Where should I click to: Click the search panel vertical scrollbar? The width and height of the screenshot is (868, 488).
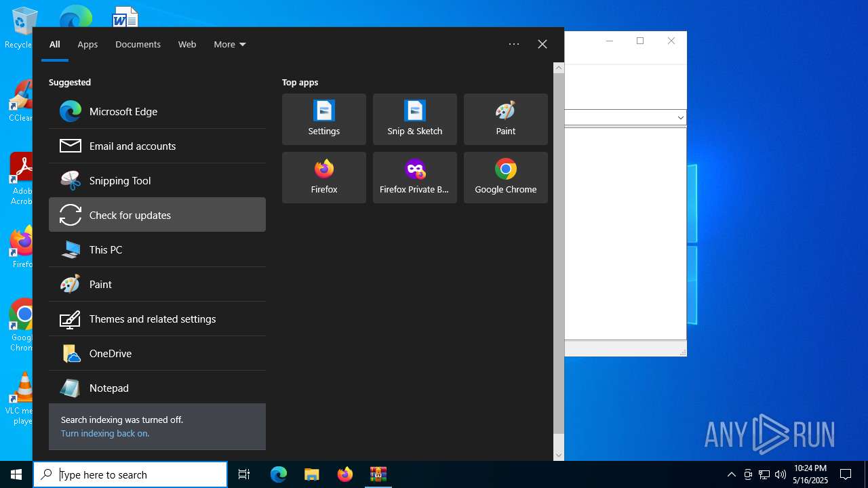pyautogui.click(x=559, y=253)
